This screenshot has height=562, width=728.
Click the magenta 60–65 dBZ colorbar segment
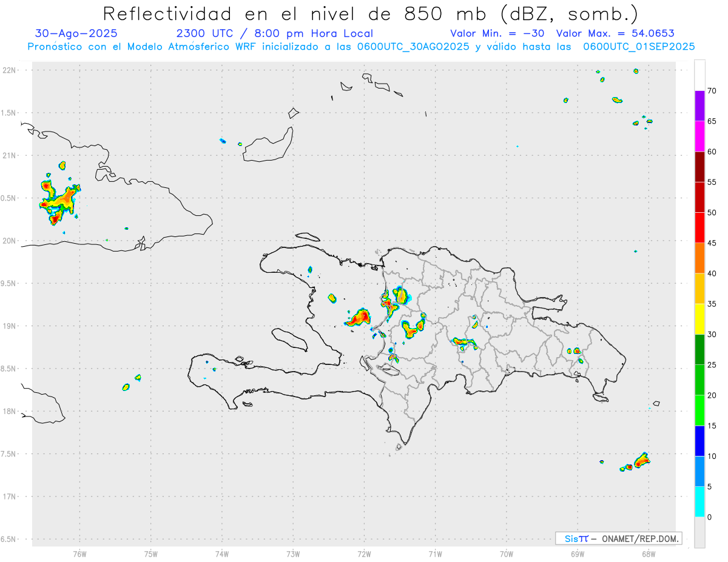[x=699, y=136]
